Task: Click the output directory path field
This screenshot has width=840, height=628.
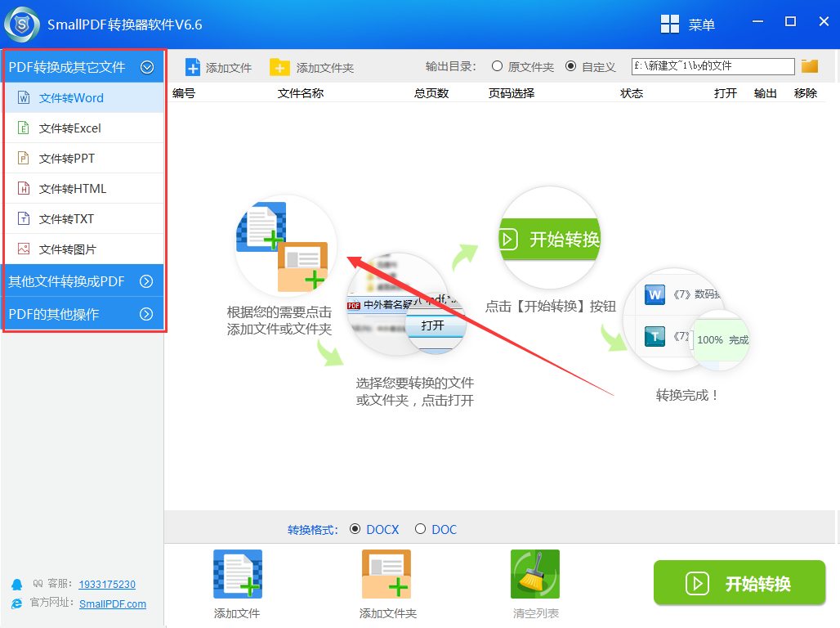Action: (713, 66)
